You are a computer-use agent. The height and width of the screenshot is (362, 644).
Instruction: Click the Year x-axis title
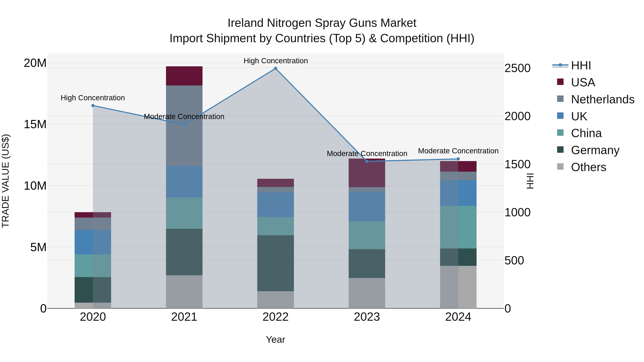pos(275,339)
